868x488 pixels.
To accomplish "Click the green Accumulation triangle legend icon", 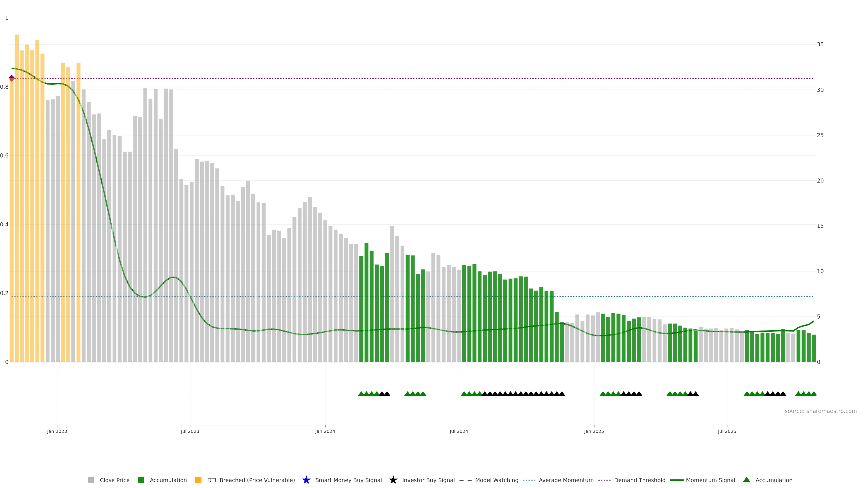I will [x=746, y=480].
